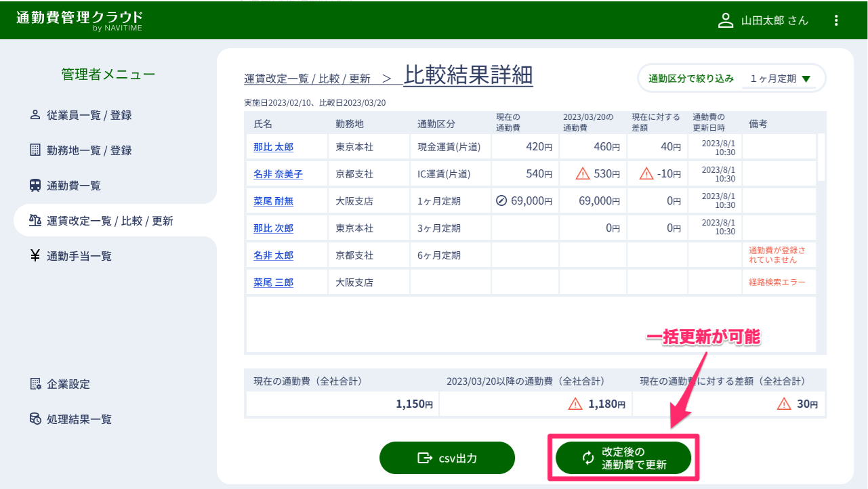Open employee link 那比 太郎
Viewport: 868px width, 489px height.
coord(273,146)
